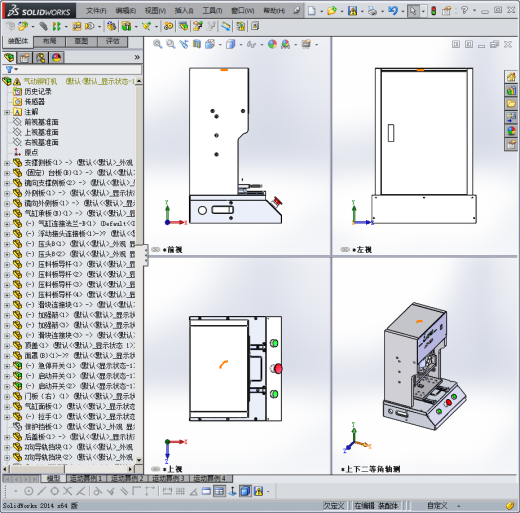The image size is (520, 513).
Task: Open the 文件(F) menu
Action: click(96, 11)
